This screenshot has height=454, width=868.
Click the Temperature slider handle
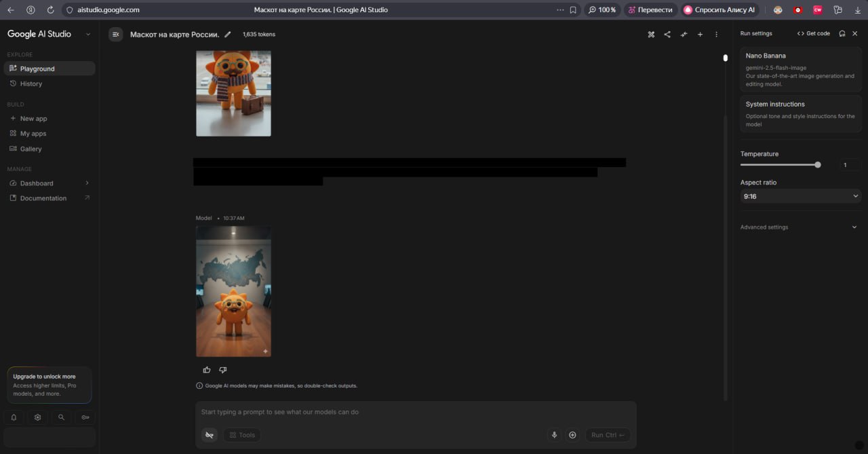tap(818, 165)
